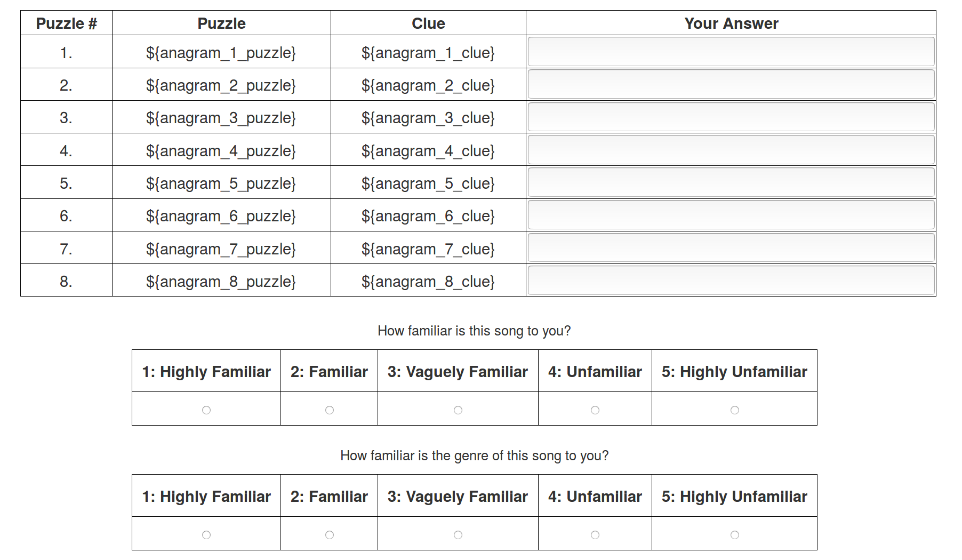Image resolution: width=962 pixels, height=560 pixels.
Task: Rate the song as Highly Unfamiliar
Action: pos(735,410)
